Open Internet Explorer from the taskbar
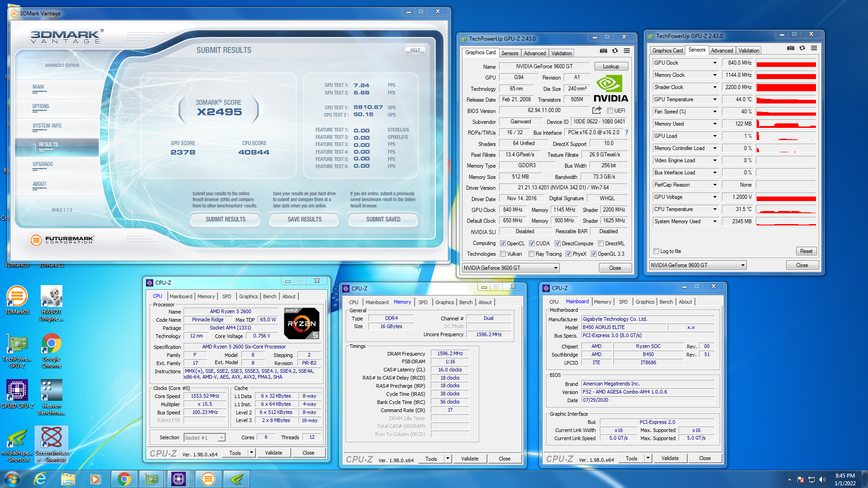Viewport: 868px width, 488px height. point(40,479)
